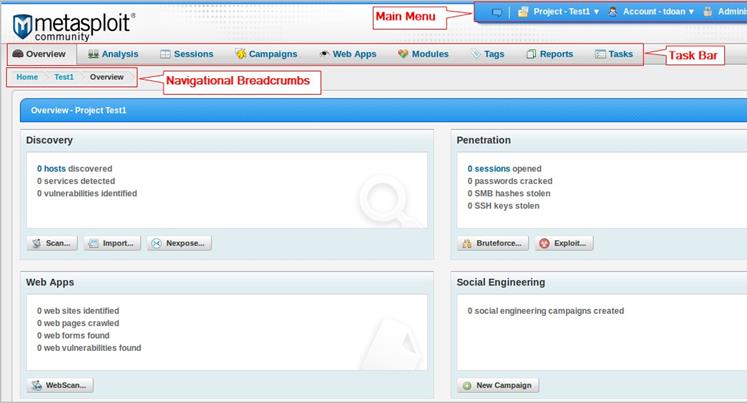Click '0 vulnerabilities identified' text
This screenshot has height=403, width=747.
[x=87, y=193]
